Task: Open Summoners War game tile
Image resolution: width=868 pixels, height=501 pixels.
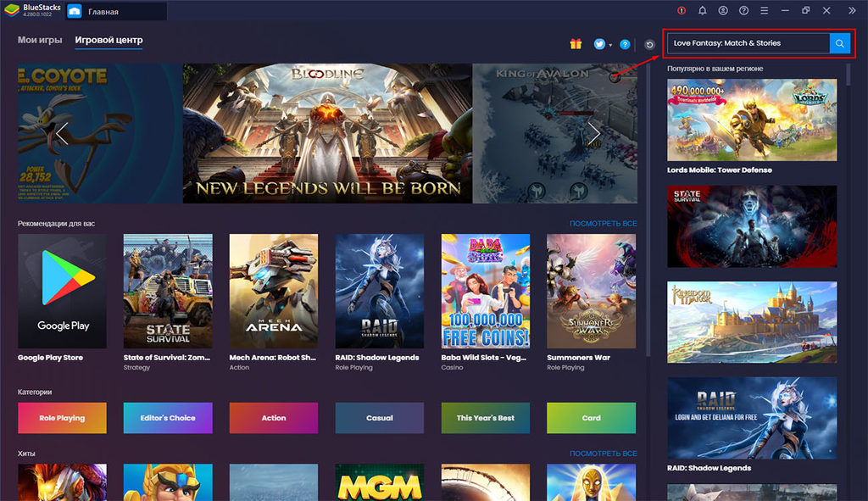Action: click(x=591, y=291)
